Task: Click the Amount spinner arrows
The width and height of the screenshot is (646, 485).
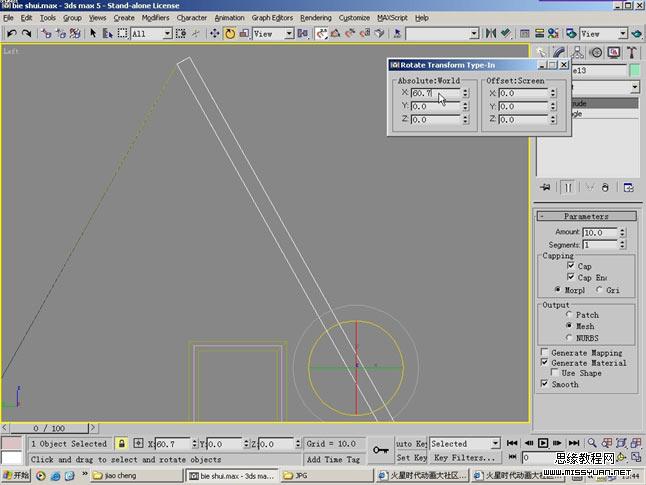Action: 622,232
